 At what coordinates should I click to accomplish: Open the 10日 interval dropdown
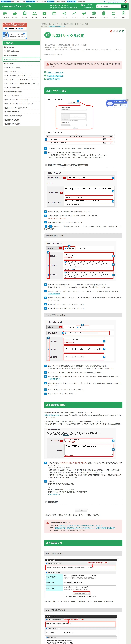point(67,255)
